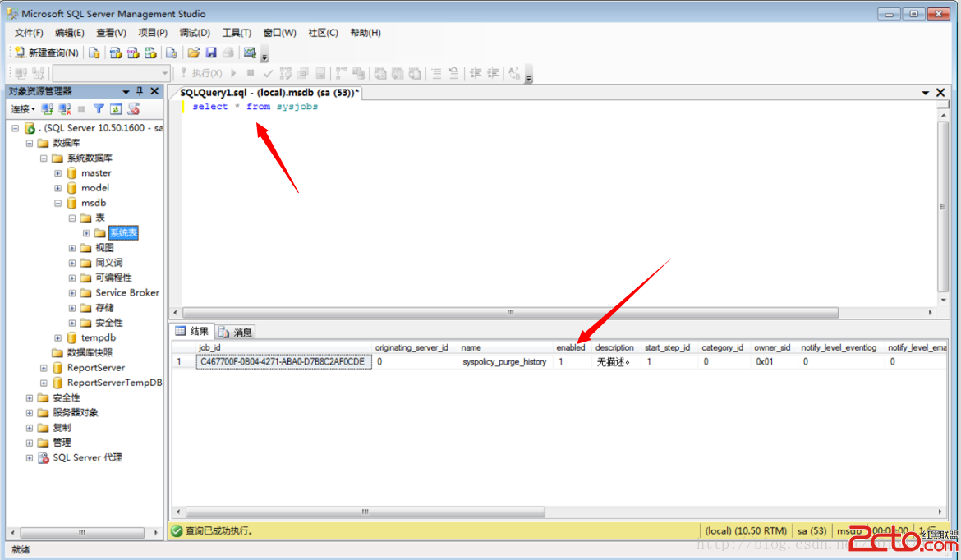Open the Object Explorer window position dropdown
This screenshot has width=961, height=560.
tap(126, 91)
